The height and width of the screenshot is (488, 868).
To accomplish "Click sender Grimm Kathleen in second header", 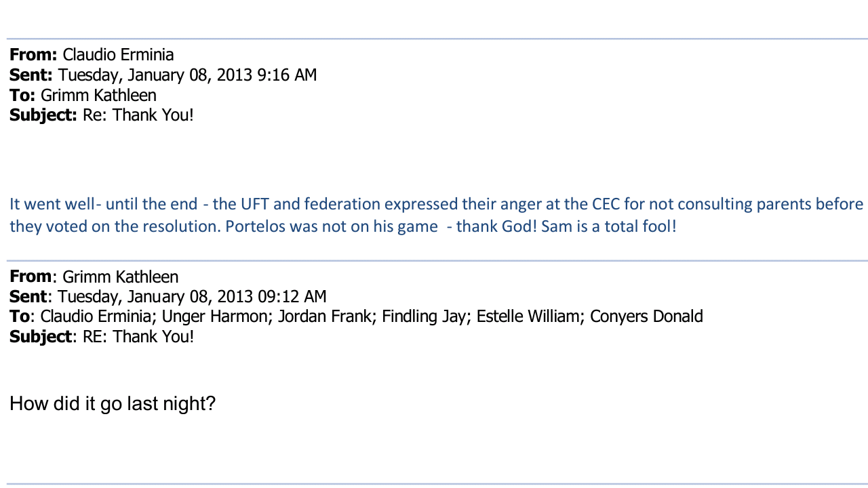I will coord(120,277).
